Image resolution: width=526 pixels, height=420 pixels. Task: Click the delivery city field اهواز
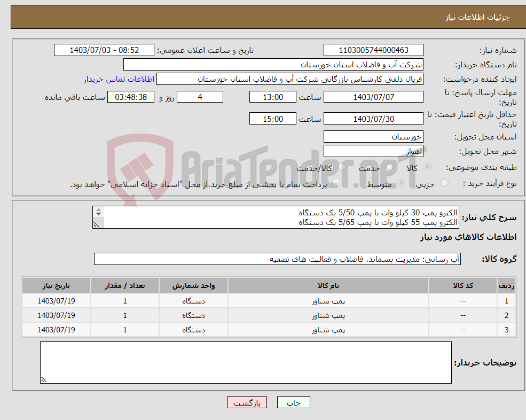(x=373, y=151)
